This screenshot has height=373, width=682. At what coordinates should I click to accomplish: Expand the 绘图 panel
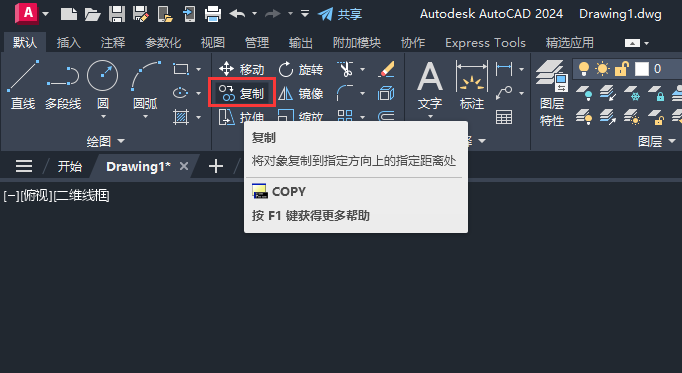106,141
